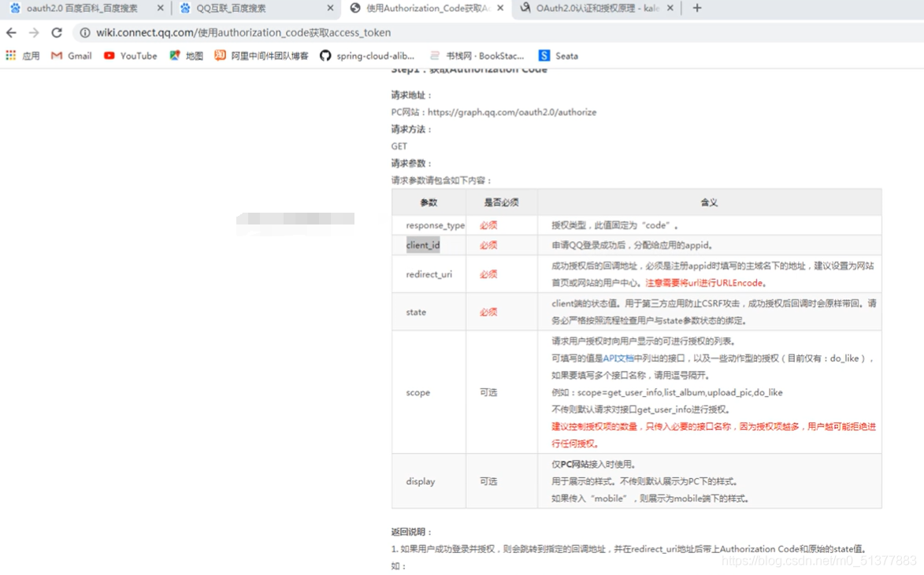Screen dimensions: 924x575
Task: Close the oauth2.0 百度百科 tab
Action: pyautogui.click(x=160, y=8)
